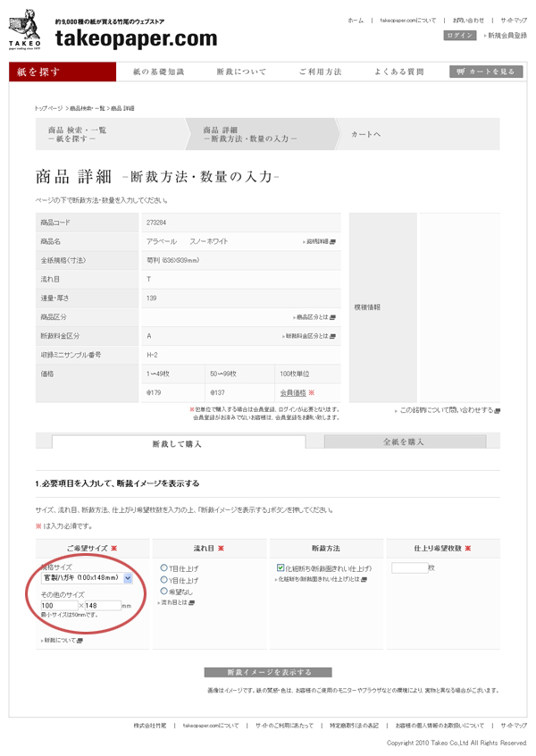
Task: Toggle the 化粧断ち finishing checkbox
Action: click(280, 567)
